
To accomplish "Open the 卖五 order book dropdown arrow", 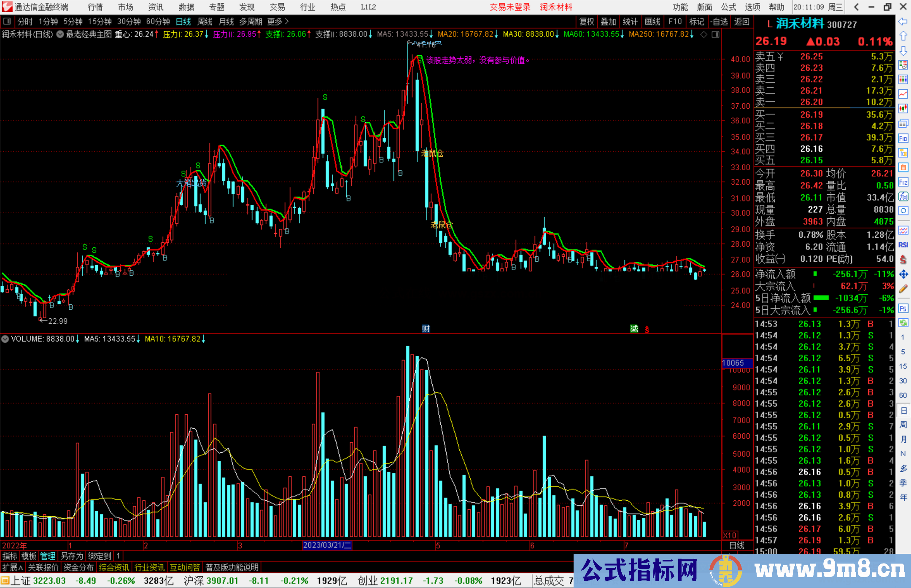I will [780, 56].
